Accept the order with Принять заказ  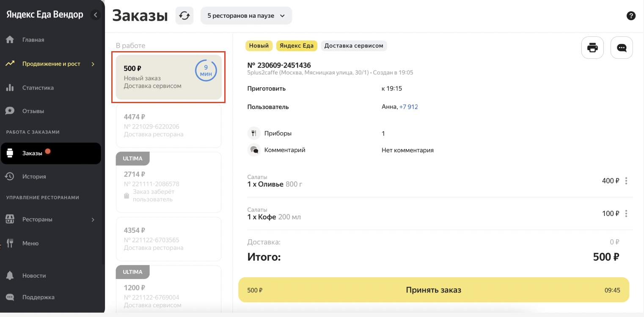coord(434,290)
